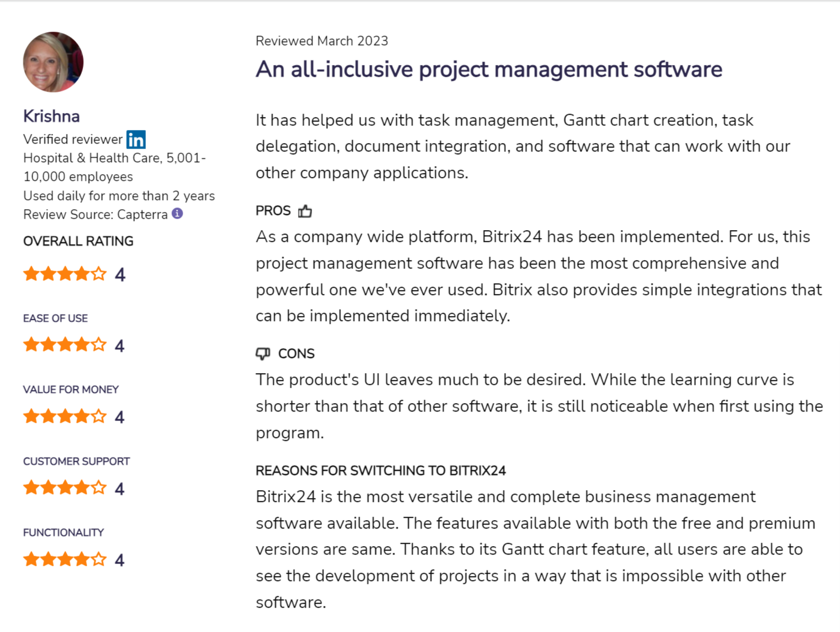Click the Overall Rating stars
Screen dimensions: 840x632
(64, 274)
